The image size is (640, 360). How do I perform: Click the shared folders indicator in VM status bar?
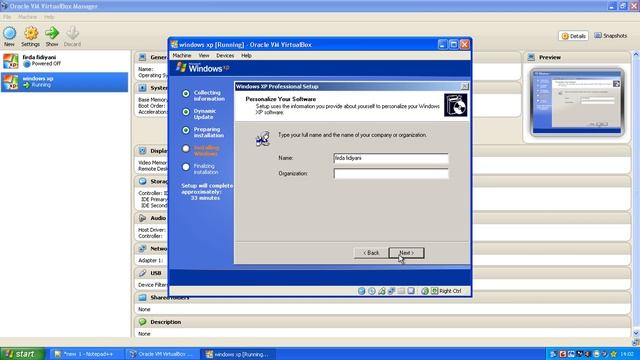(x=401, y=291)
